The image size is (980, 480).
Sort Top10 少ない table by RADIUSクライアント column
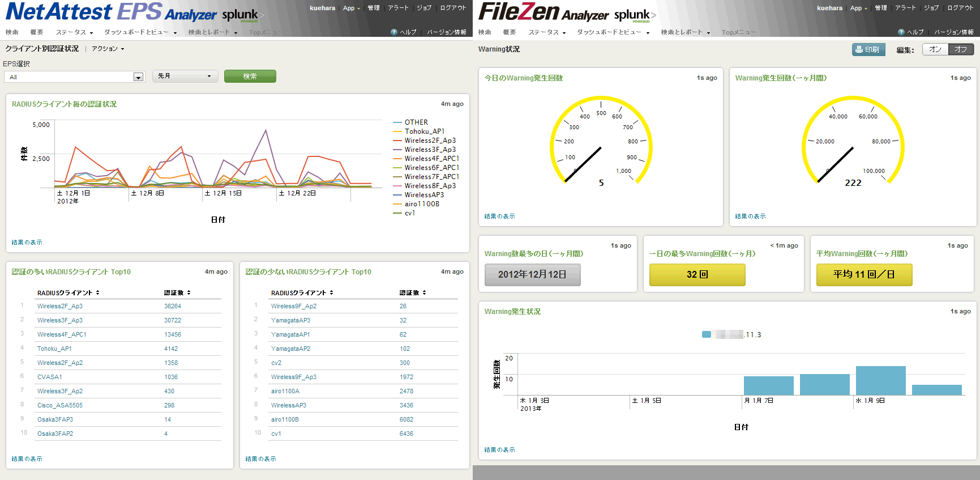point(302,293)
